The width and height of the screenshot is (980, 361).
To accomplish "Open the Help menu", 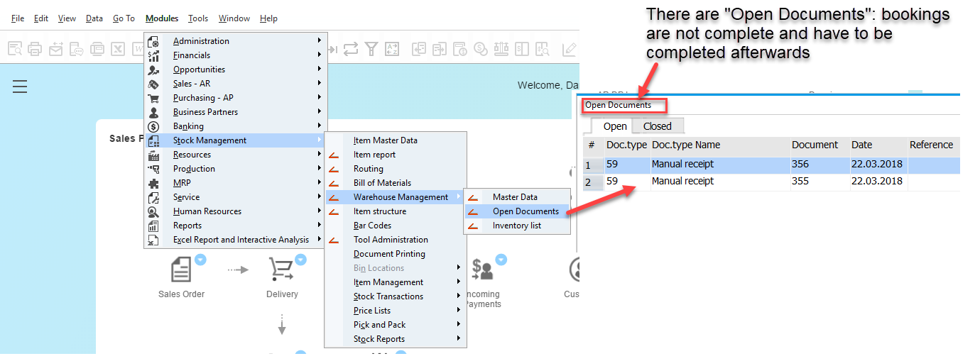I will 268,18.
